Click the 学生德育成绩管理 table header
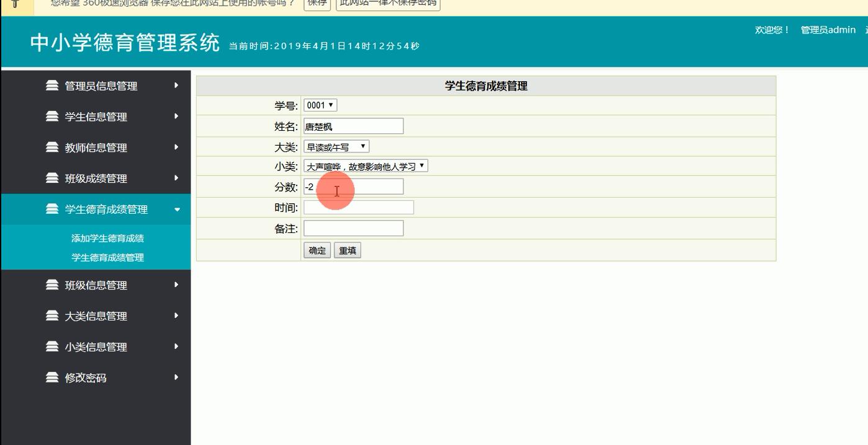Screen dimensions: 868x445 tap(486, 86)
